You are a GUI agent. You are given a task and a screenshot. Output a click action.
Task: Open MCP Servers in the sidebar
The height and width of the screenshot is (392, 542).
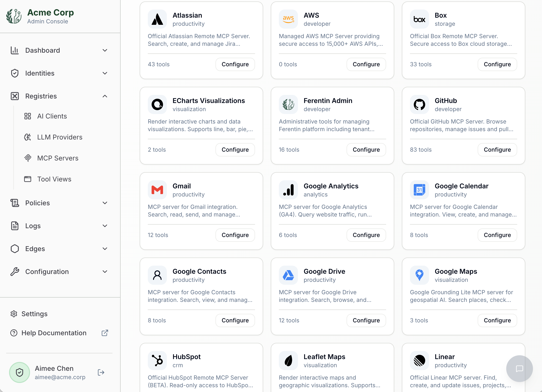tap(58, 158)
